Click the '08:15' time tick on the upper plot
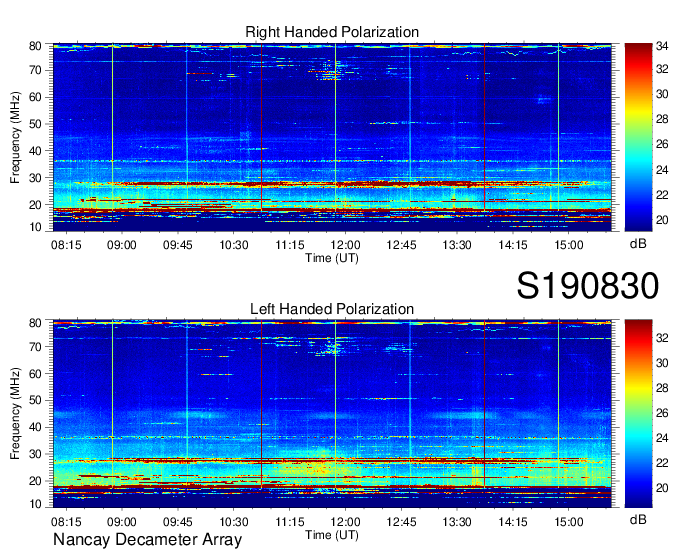680x552 pixels. click(66, 245)
